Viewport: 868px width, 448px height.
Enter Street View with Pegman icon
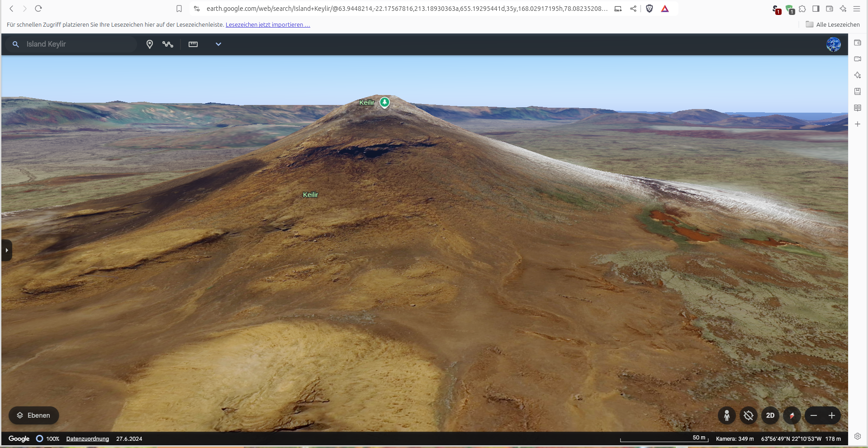pos(727,415)
